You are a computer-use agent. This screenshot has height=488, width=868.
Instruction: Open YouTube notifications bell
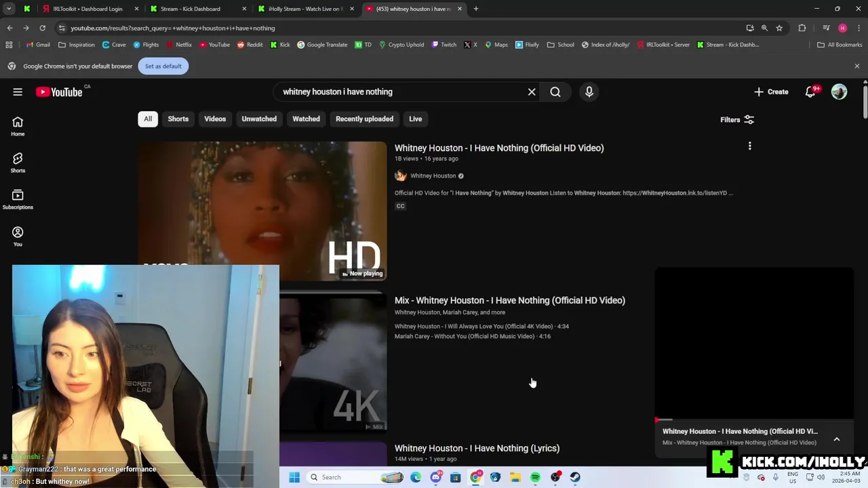tap(810, 92)
